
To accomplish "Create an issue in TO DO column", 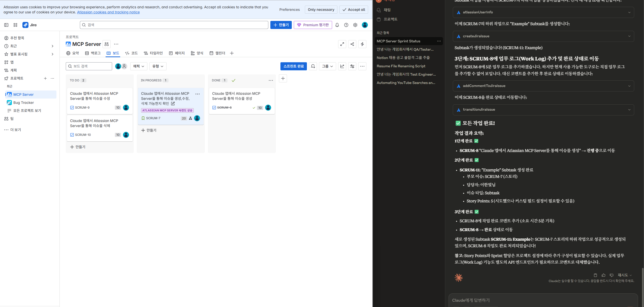I will (x=78, y=147).
